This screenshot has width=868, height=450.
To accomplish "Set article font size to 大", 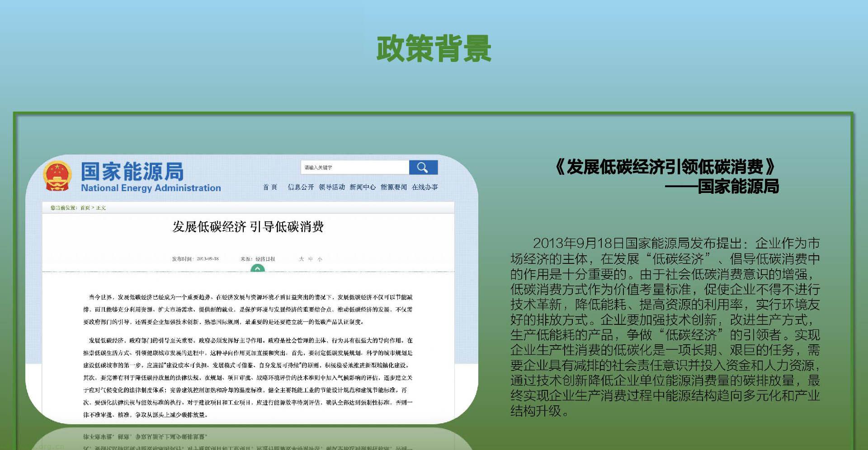I will tap(302, 259).
